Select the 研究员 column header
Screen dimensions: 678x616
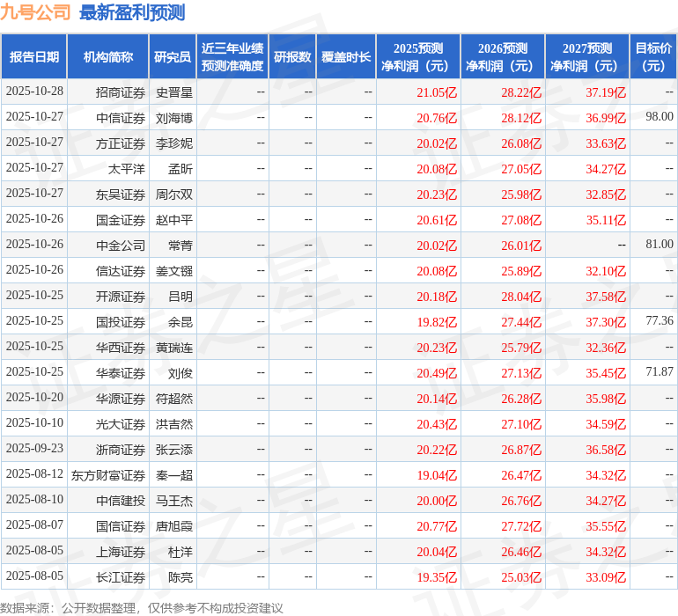(x=173, y=57)
